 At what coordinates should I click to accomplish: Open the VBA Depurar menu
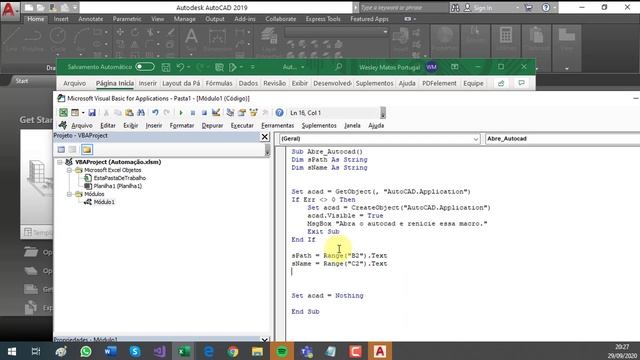point(212,125)
